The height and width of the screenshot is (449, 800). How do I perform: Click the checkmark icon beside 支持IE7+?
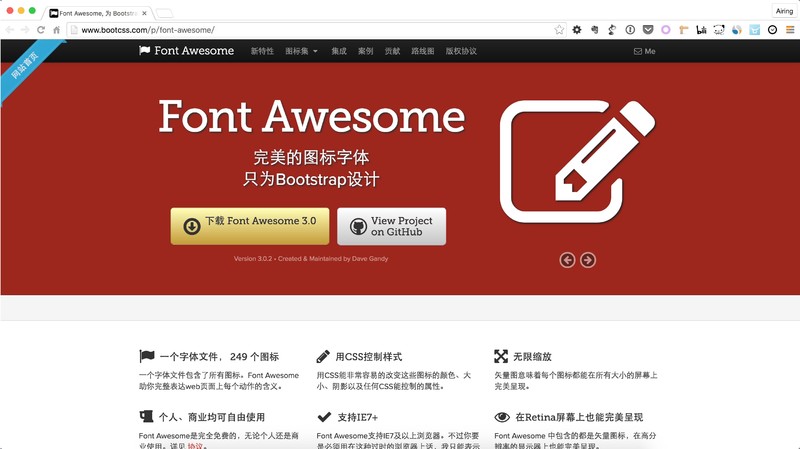[x=324, y=417]
